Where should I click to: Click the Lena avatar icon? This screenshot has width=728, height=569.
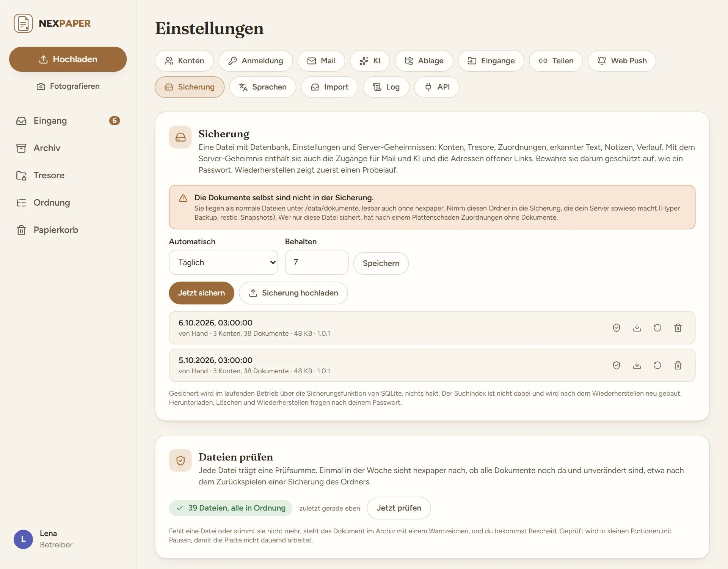(23, 539)
